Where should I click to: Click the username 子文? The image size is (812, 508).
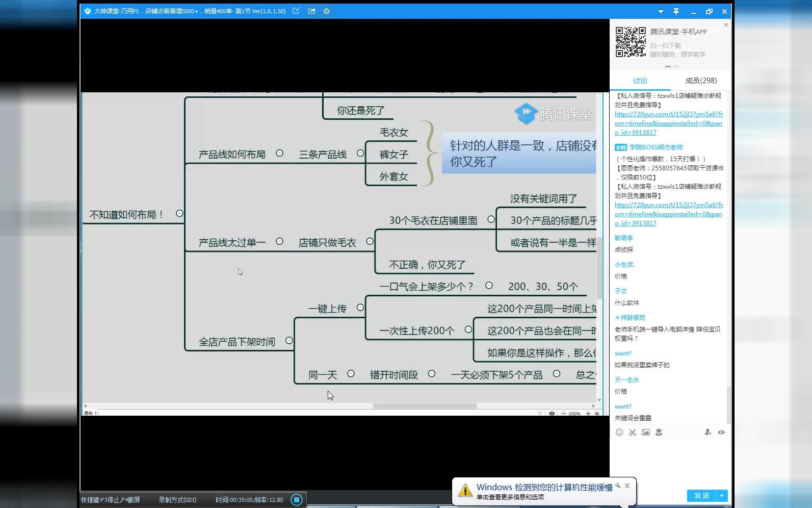[x=620, y=291]
